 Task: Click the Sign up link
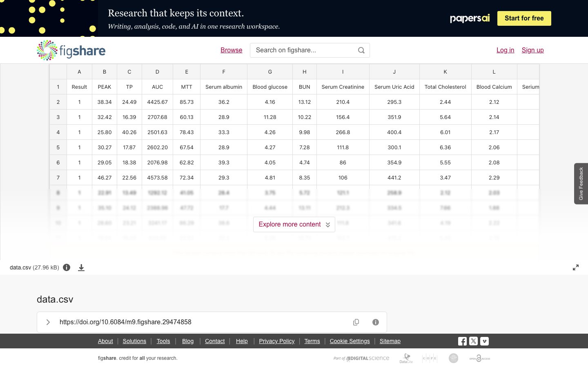click(x=532, y=50)
